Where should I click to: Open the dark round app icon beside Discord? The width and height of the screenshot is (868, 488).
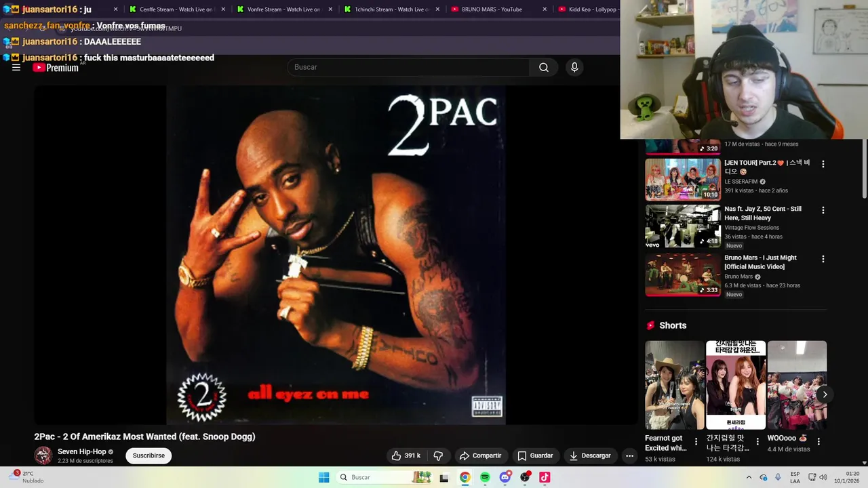525,477
